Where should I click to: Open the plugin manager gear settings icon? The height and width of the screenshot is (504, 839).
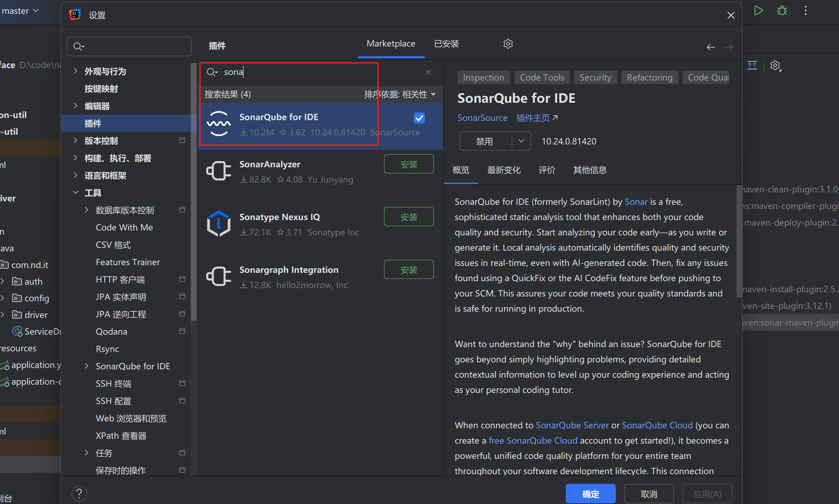[x=507, y=43]
